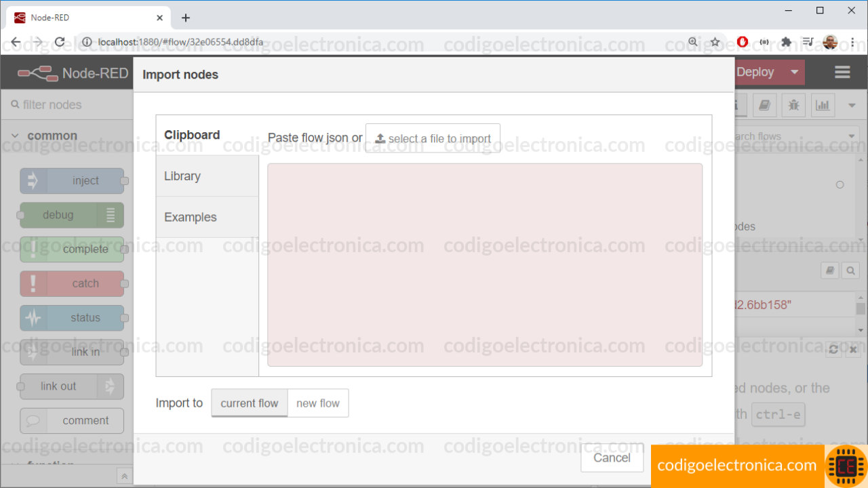This screenshot has height=488, width=868.
Task: Click the sidebar vertical scrollbar
Action: (x=860, y=308)
